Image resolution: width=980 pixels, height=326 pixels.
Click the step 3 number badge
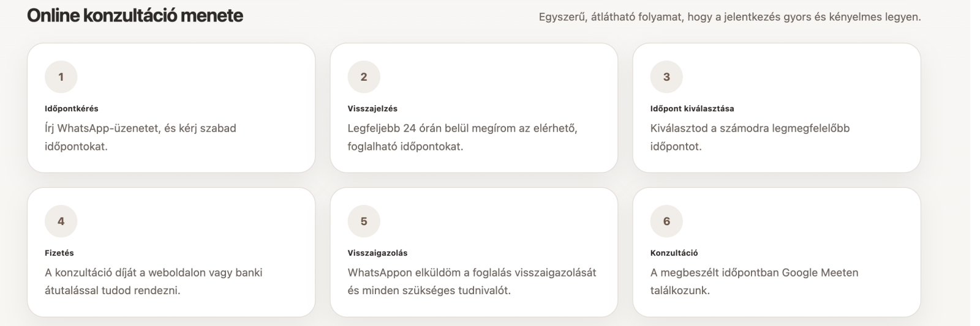click(x=666, y=77)
